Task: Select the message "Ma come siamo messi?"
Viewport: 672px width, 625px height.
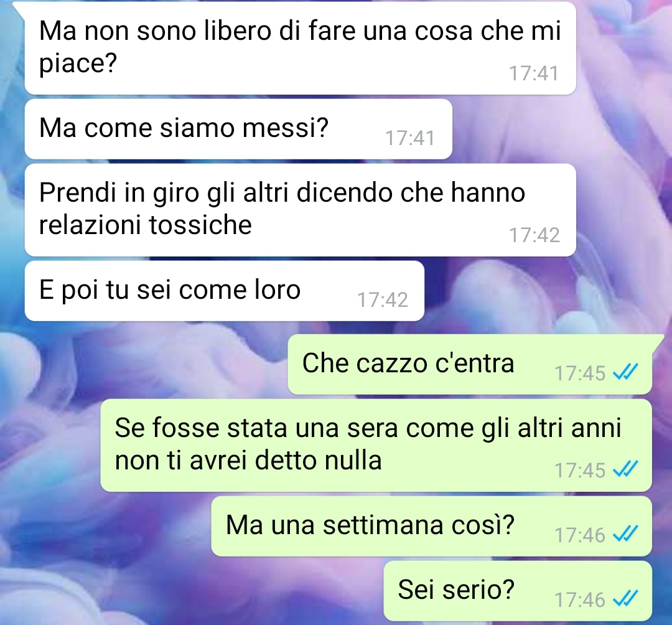Action: coord(238,129)
